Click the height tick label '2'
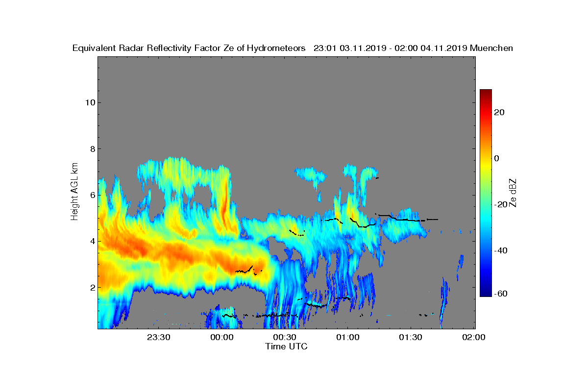 point(92,287)
